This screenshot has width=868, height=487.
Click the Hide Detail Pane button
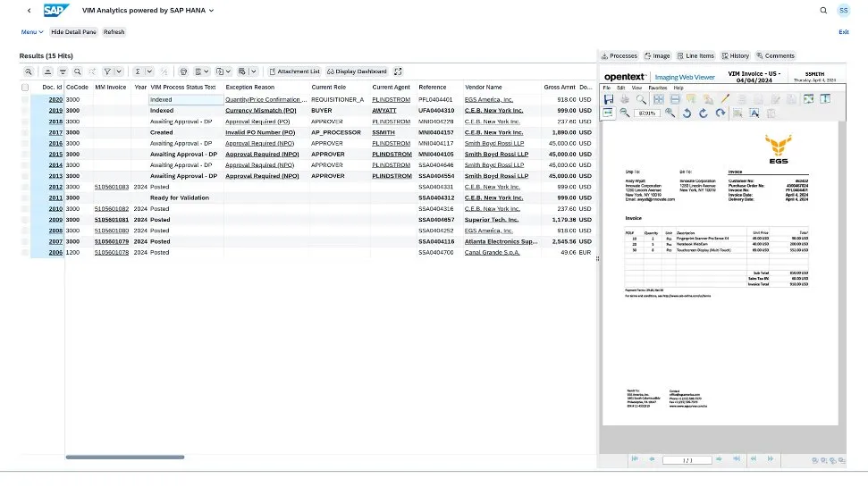click(x=75, y=32)
